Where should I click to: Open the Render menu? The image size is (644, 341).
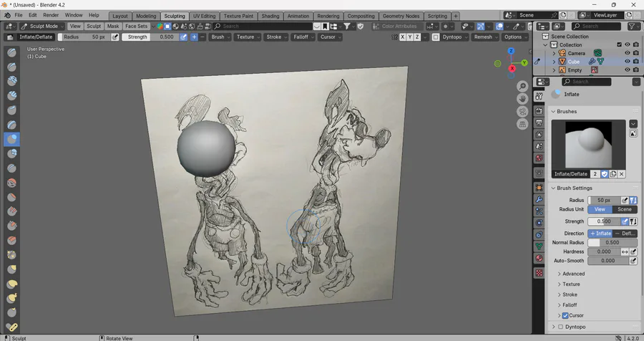point(51,15)
